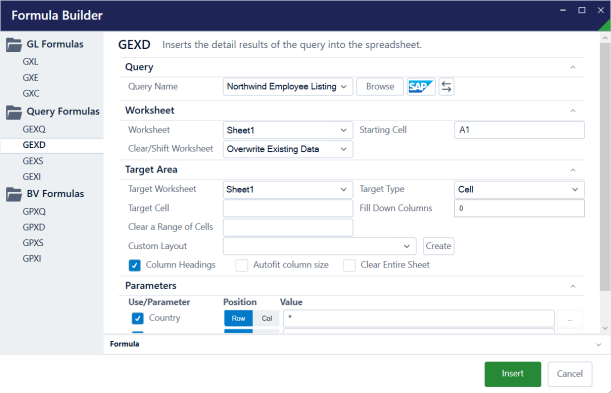
Task: Collapse the Target Area section chevron
Action: [573, 170]
